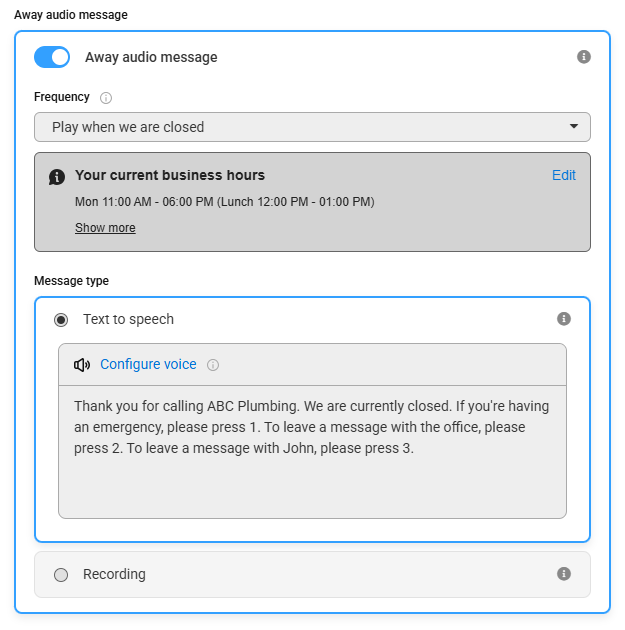The height and width of the screenshot is (630, 625).
Task: Open the Frequency dropdown arrow
Action: coord(574,126)
